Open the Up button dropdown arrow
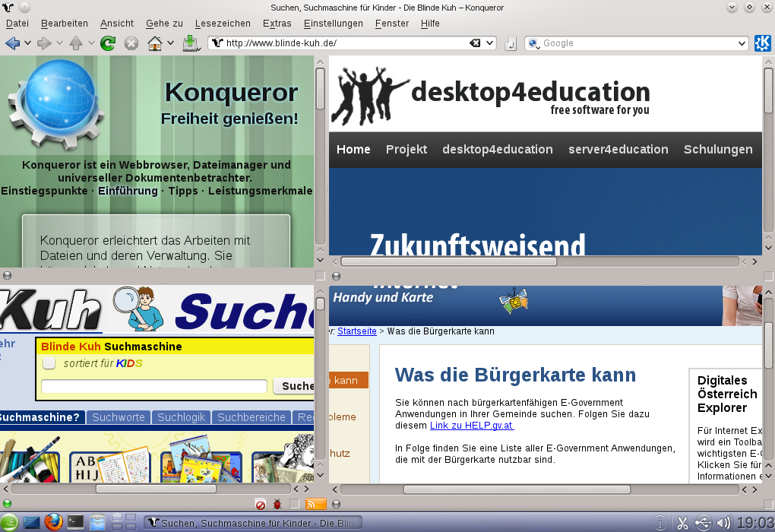Screen dimensions: 775x532 pos(91,43)
